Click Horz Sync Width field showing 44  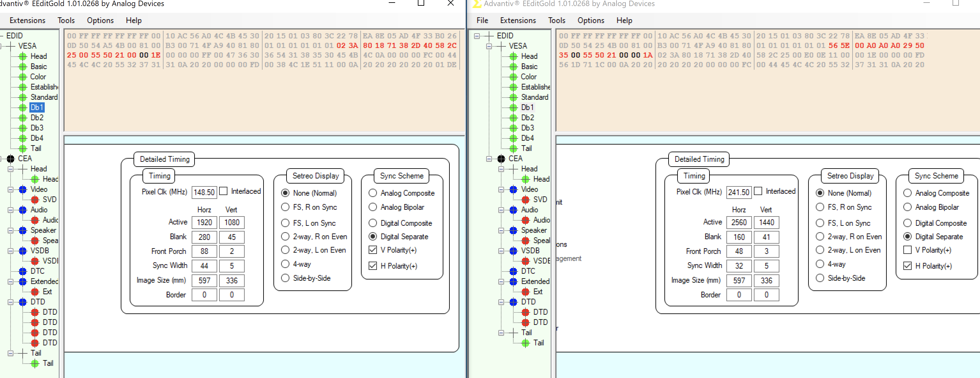coord(204,266)
